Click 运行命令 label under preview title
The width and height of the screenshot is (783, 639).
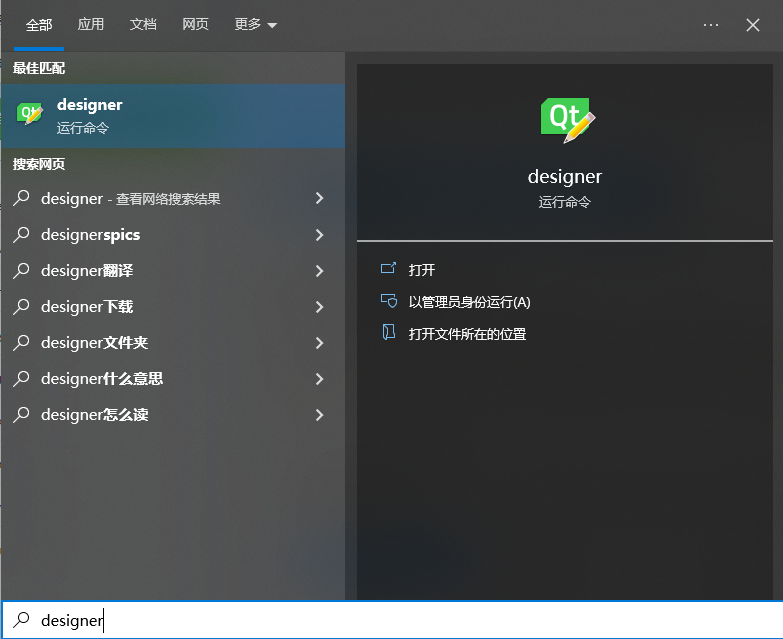coord(565,202)
